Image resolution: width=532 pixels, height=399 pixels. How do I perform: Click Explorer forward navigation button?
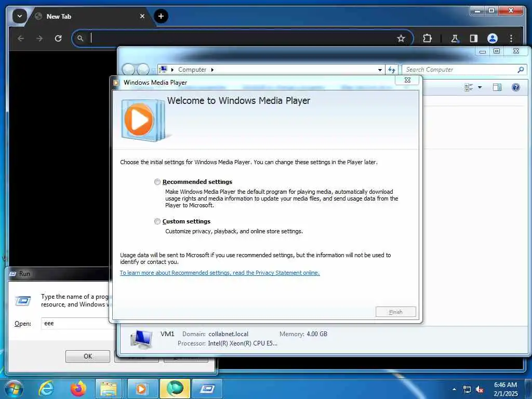pos(143,69)
